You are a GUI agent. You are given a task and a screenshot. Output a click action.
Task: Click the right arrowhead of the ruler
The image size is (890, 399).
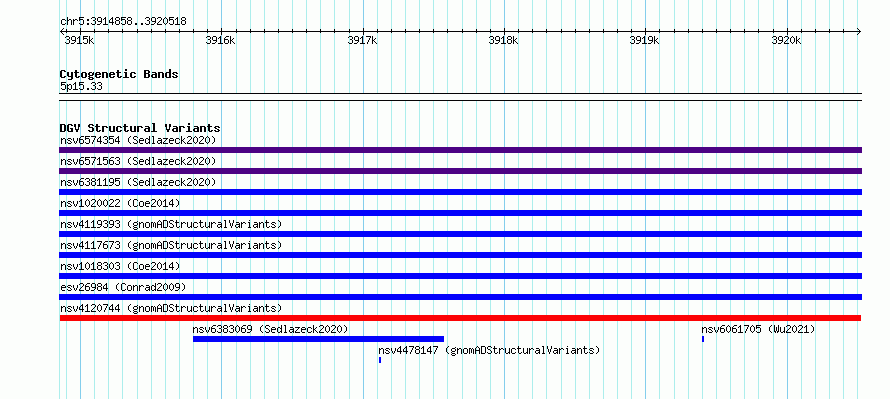pos(859,31)
